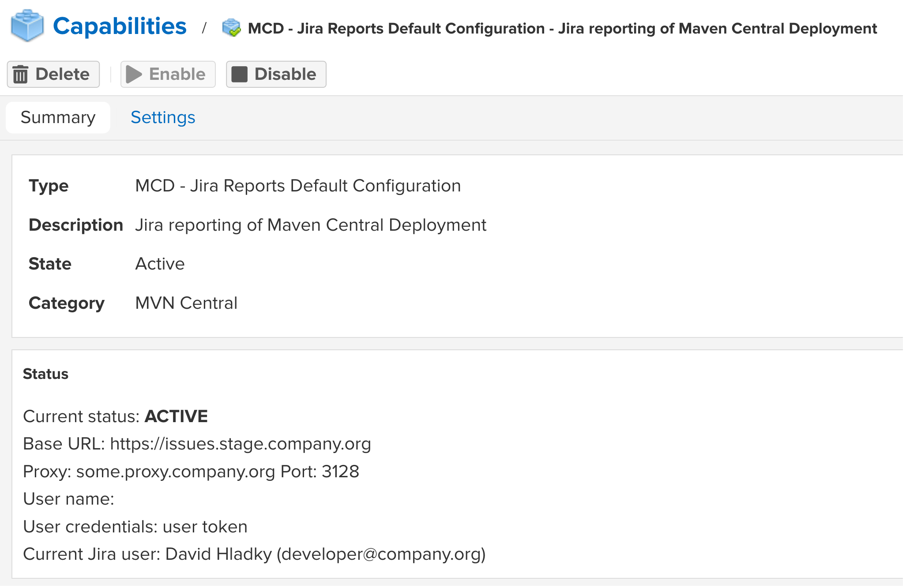Click the trash can icon on Delete
Image resolution: width=906 pixels, height=588 pixels.
click(21, 74)
